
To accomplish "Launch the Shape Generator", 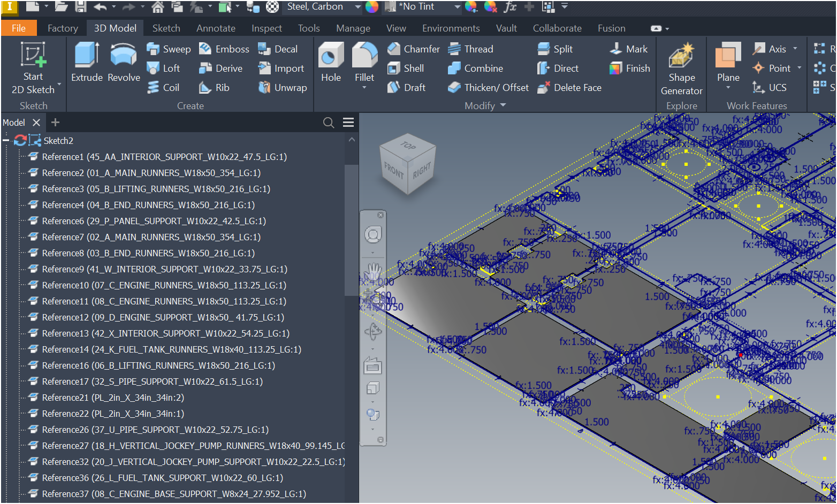I will point(681,67).
